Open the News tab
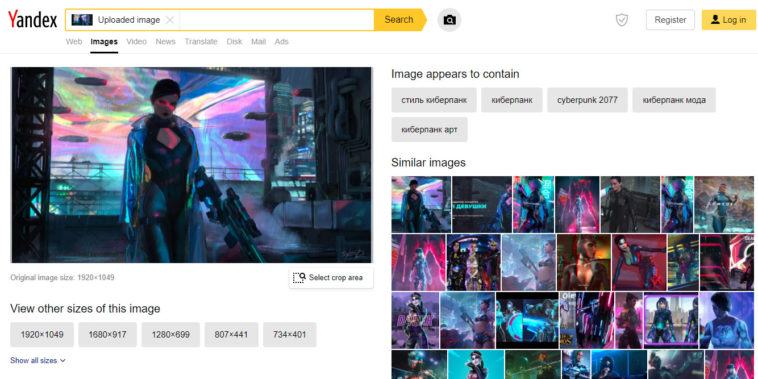The width and height of the screenshot is (758, 379). (x=165, y=42)
